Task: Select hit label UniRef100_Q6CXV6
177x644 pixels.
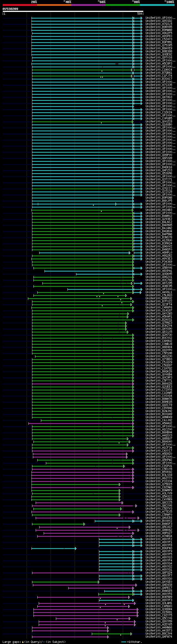Action: (159, 505)
